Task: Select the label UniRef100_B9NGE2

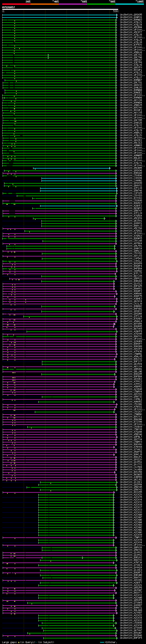Action: [x=131, y=93]
